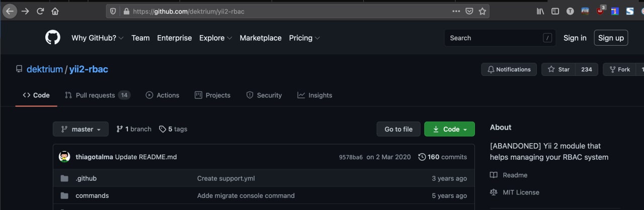Open the browser home page icon
The image size is (644, 210).
55,11
